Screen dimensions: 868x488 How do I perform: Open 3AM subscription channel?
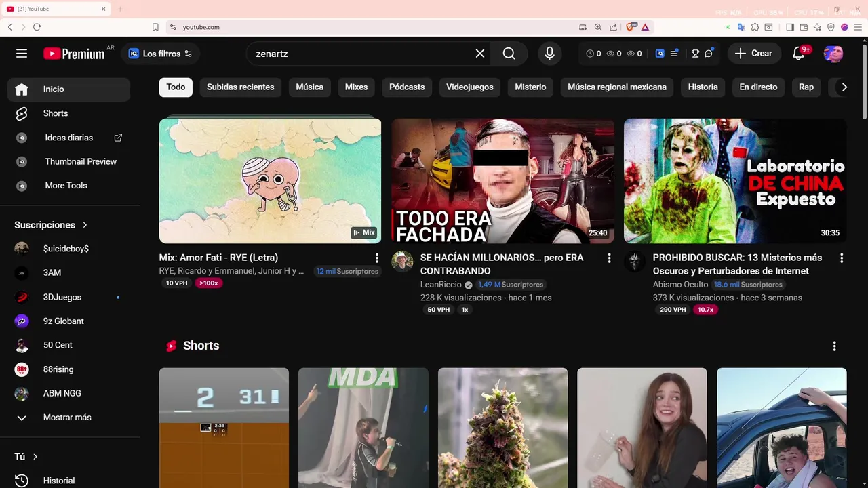tap(68, 272)
